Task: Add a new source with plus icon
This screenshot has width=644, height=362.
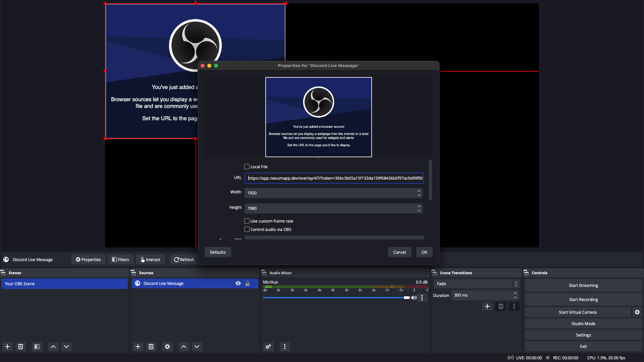Action: [138, 347]
